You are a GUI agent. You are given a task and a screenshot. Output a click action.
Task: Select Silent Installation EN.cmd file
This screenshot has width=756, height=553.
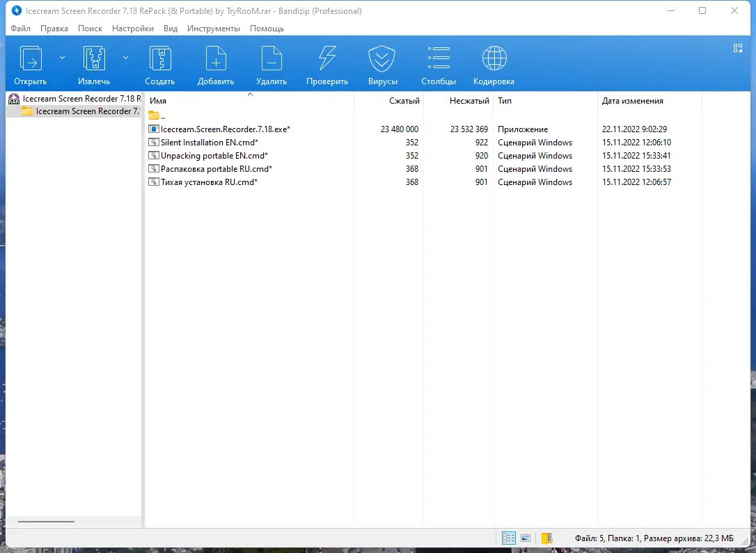click(210, 143)
